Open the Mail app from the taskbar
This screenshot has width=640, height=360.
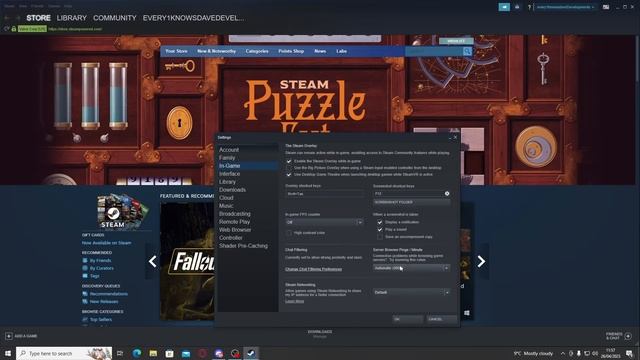point(186,353)
